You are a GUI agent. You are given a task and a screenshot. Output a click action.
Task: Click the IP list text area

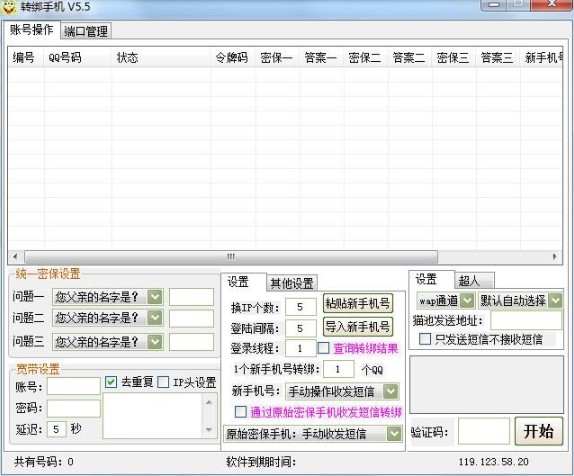(153, 416)
